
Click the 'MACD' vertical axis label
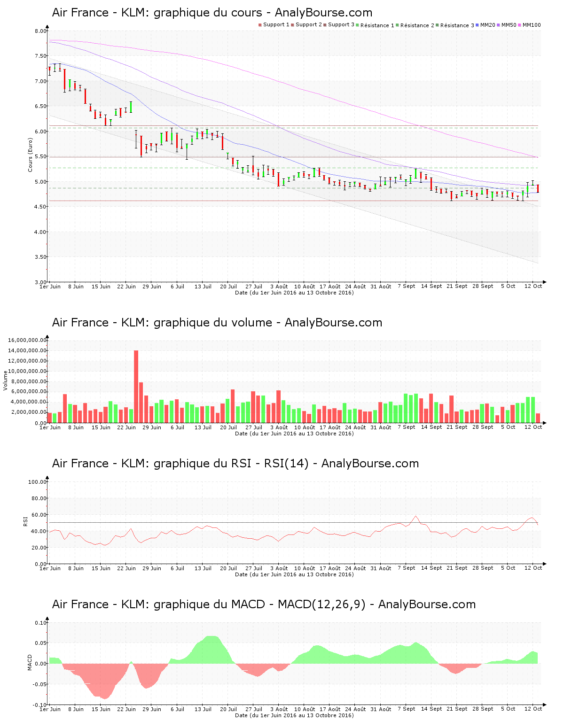30,662
